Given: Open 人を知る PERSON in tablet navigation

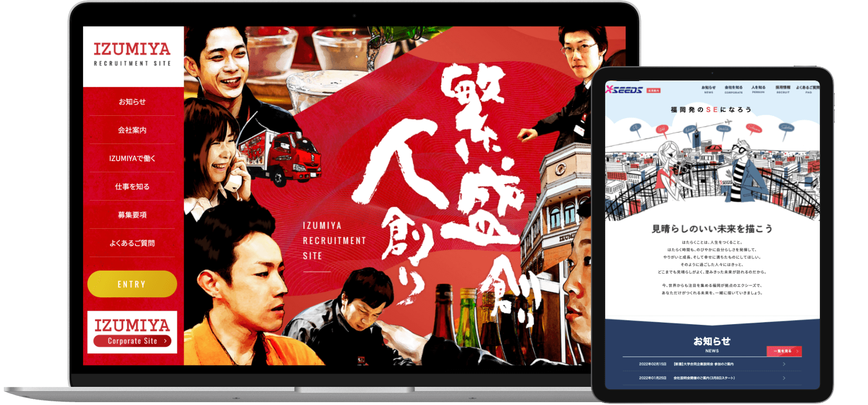Looking at the screenshot, I should tap(758, 90).
